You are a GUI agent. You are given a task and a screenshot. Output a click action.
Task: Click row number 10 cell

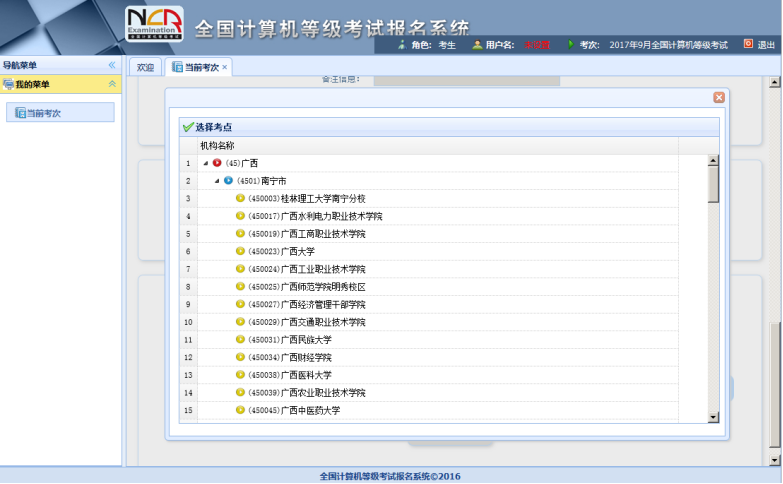pyautogui.click(x=188, y=322)
